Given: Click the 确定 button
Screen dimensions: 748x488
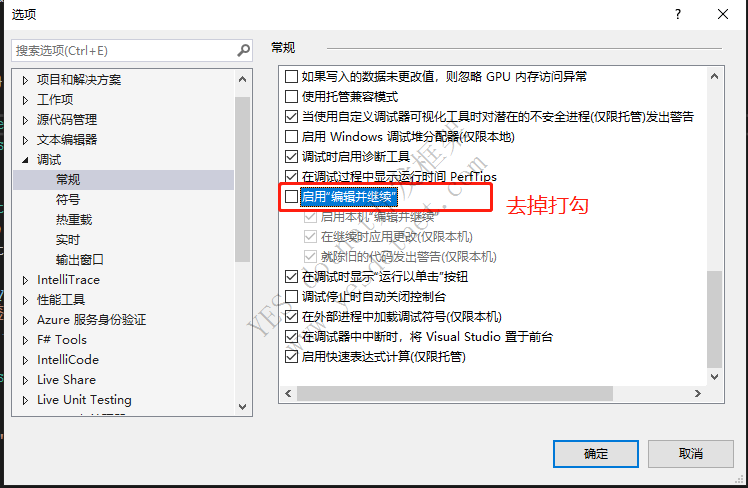Looking at the screenshot, I should (595, 454).
